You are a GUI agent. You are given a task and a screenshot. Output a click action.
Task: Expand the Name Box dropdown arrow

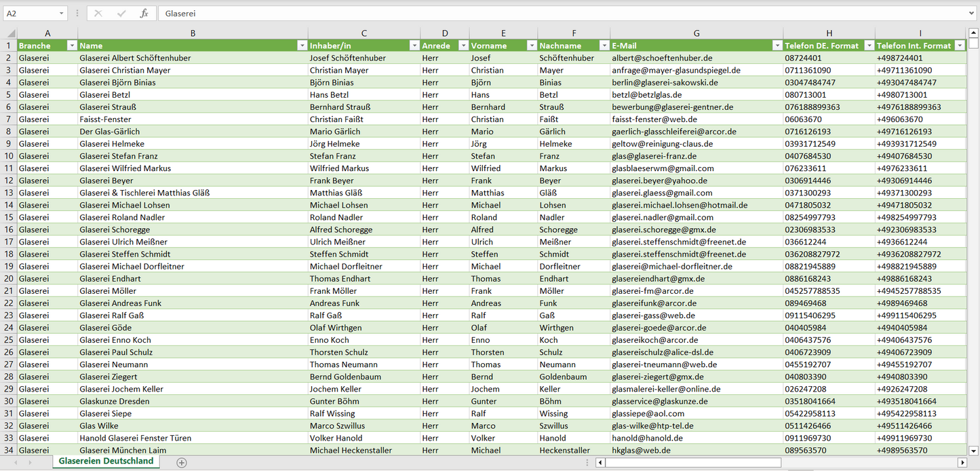click(61, 14)
